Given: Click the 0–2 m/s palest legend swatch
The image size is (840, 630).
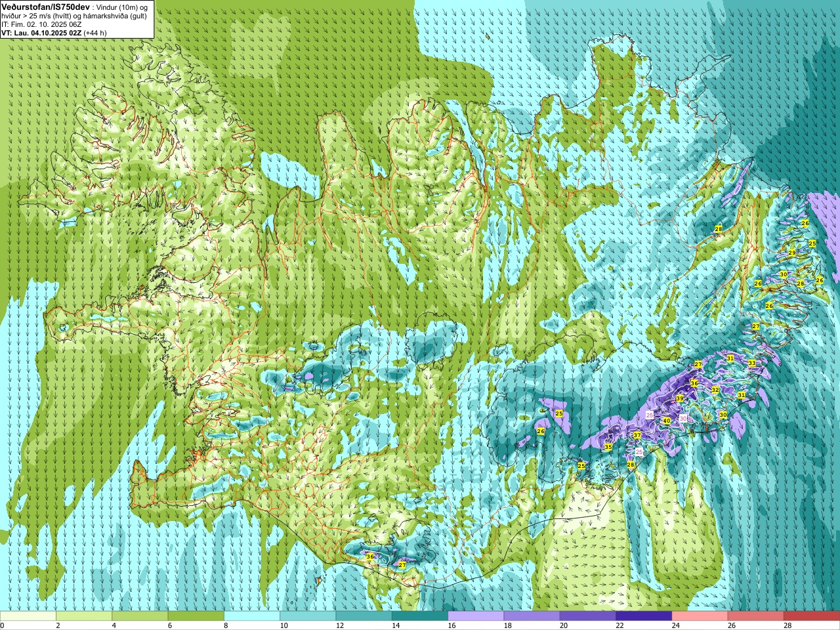Looking at the screenshot, I should (28, 616).
